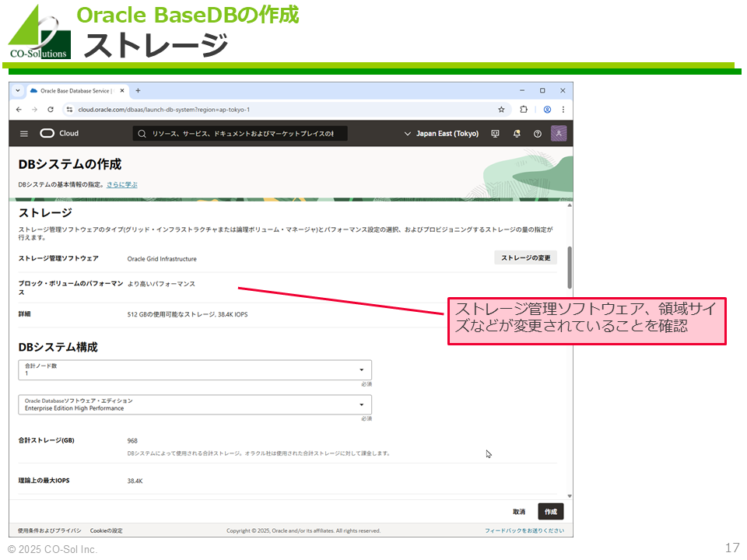The image size is (747, 560).
Task: Open the help question mark menu
Action: click(x=538, y=134)
